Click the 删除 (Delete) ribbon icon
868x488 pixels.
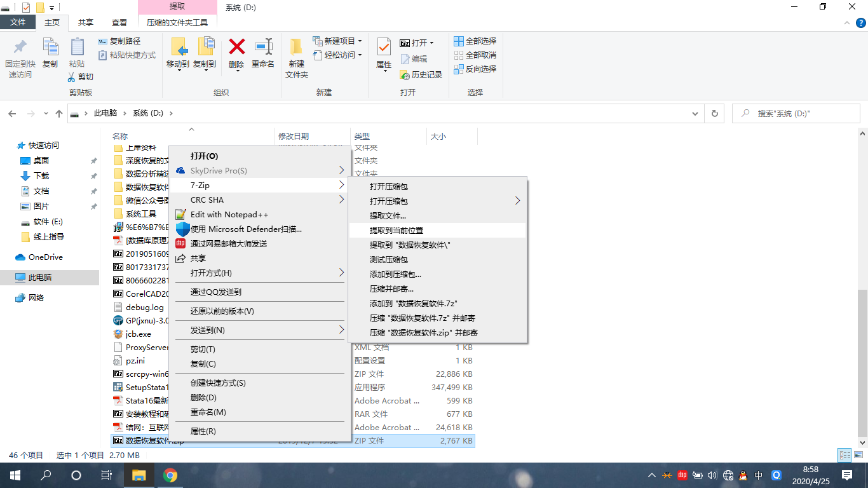click(236, 56)
